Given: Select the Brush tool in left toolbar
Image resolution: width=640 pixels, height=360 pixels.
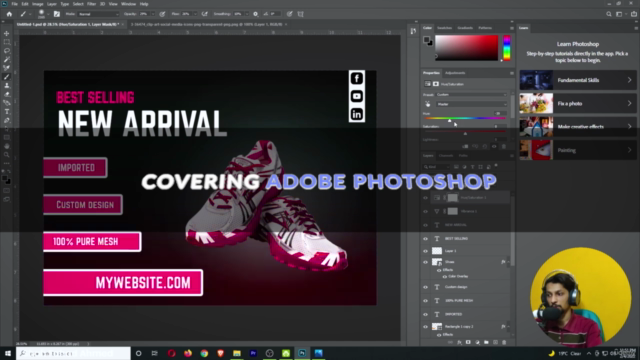Looking at the screenshot, I should pos(7,77).
